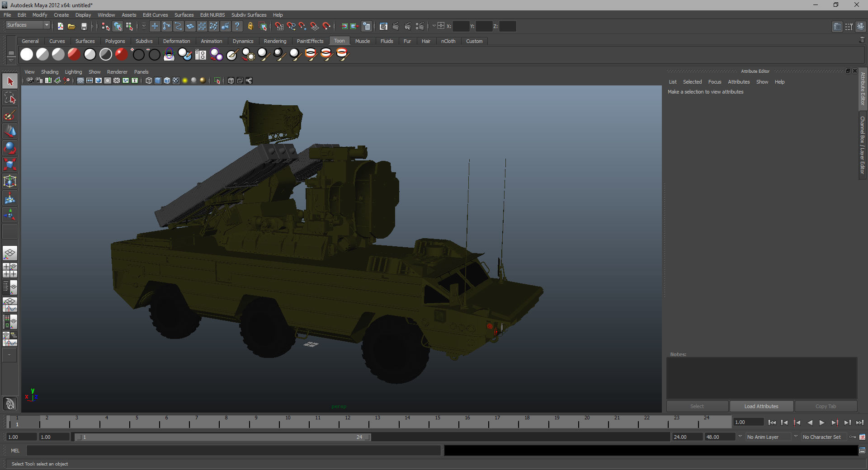Click the red toon shader sphere
This screenshot has height=470, width=868.
74,54
